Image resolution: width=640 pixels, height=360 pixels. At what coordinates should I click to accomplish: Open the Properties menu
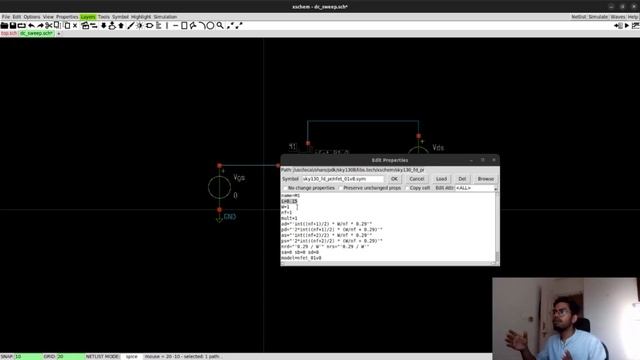[x=67, y=17]
